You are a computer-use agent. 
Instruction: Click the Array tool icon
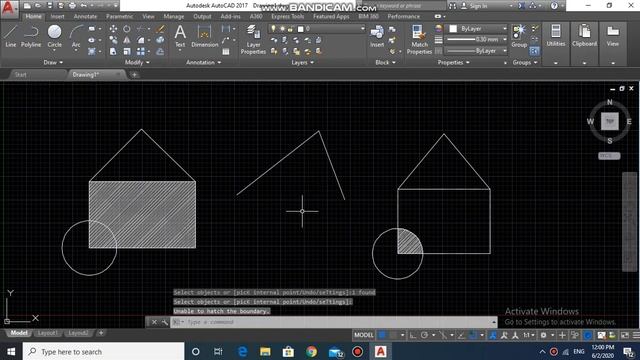point(140,51)
